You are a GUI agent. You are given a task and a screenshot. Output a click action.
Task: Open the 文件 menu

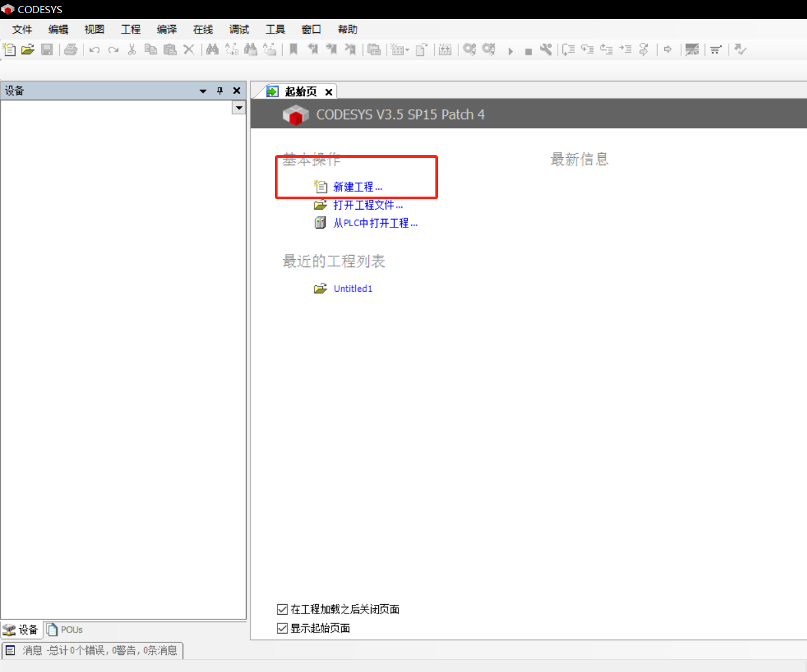coord(22,30)
